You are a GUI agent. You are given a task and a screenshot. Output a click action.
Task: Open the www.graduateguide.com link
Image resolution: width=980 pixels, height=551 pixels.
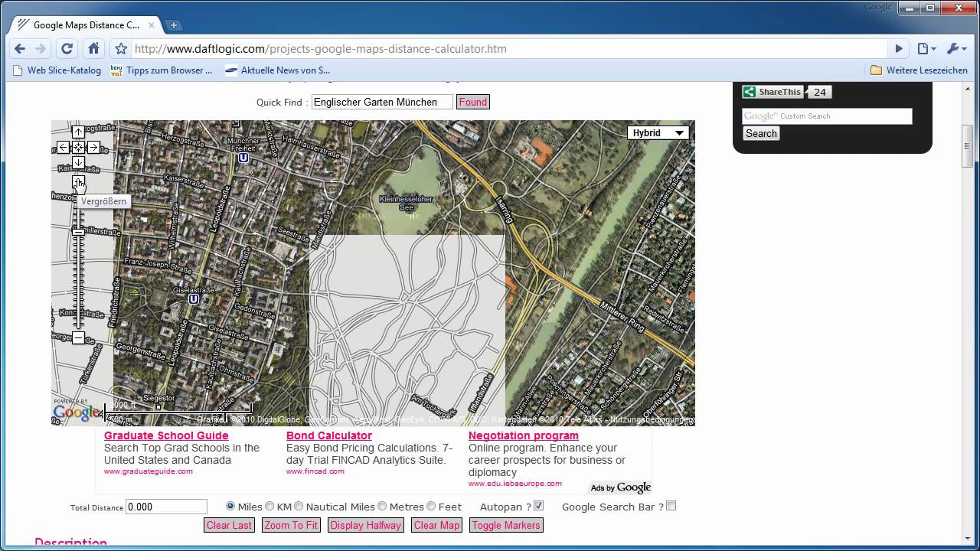149,471
